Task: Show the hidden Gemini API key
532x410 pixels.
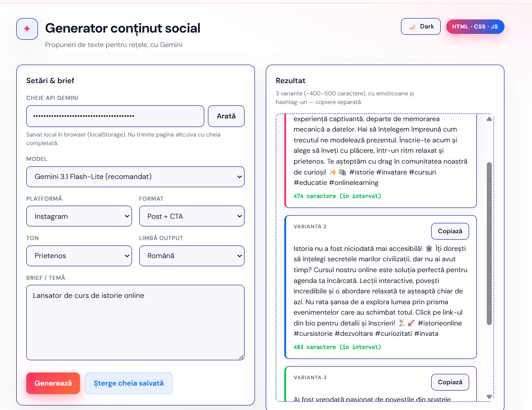Action: [226, 116]
